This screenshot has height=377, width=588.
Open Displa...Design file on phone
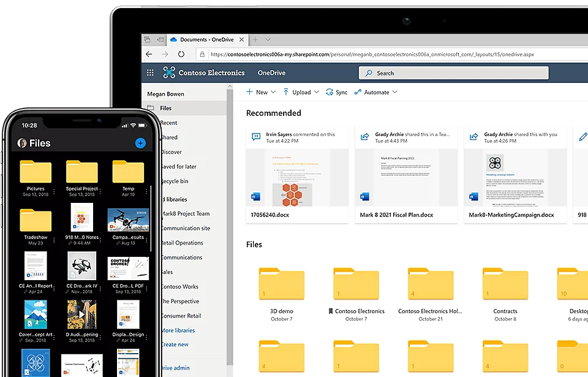pos(128,314)
